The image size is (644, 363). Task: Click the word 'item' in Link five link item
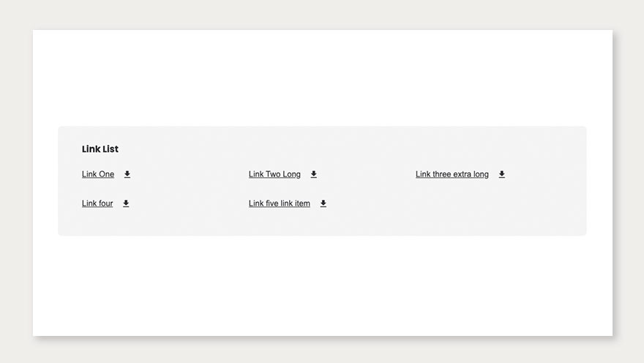[x=302, y=203]
